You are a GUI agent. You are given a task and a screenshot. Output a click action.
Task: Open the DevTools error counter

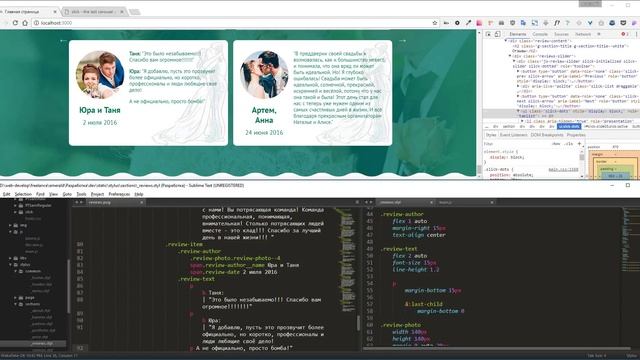click(x=624, y=34)
